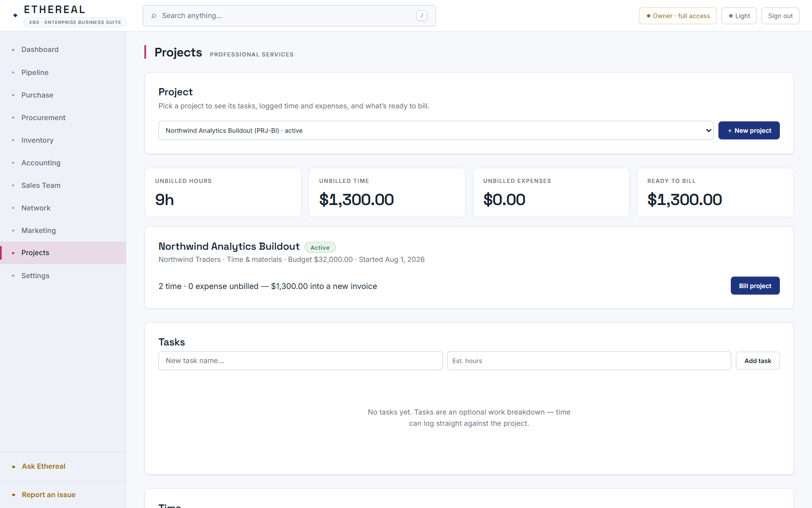Open Settings from the sidebar
Image resolution: width=812 pixels, height=508 pixels.
point(63,275)
